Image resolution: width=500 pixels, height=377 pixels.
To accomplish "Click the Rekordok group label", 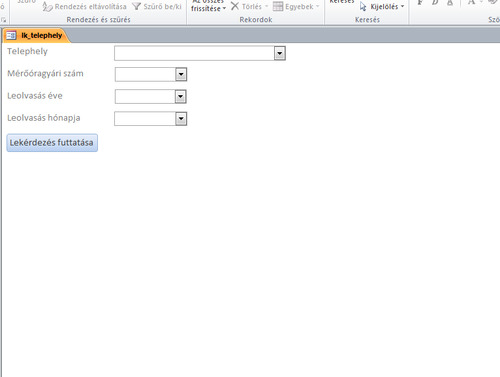I will [256, 20].
